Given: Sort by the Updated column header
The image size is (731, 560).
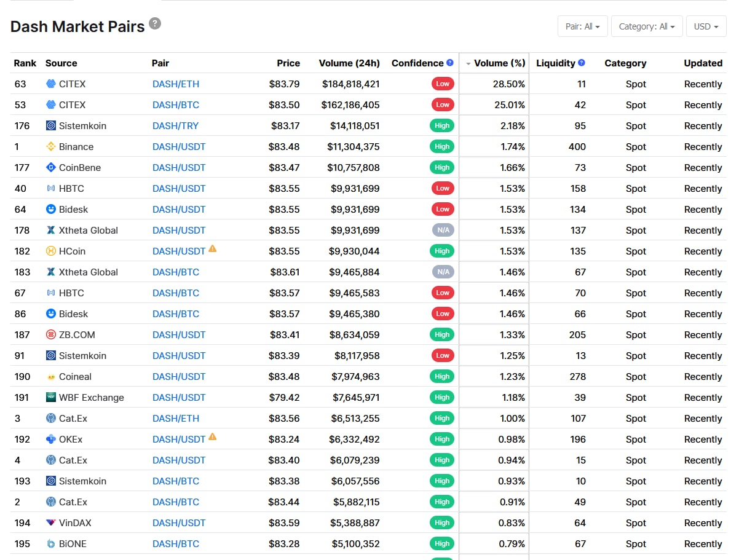Looking at the screenshot, I should click(x=703, y=63).
